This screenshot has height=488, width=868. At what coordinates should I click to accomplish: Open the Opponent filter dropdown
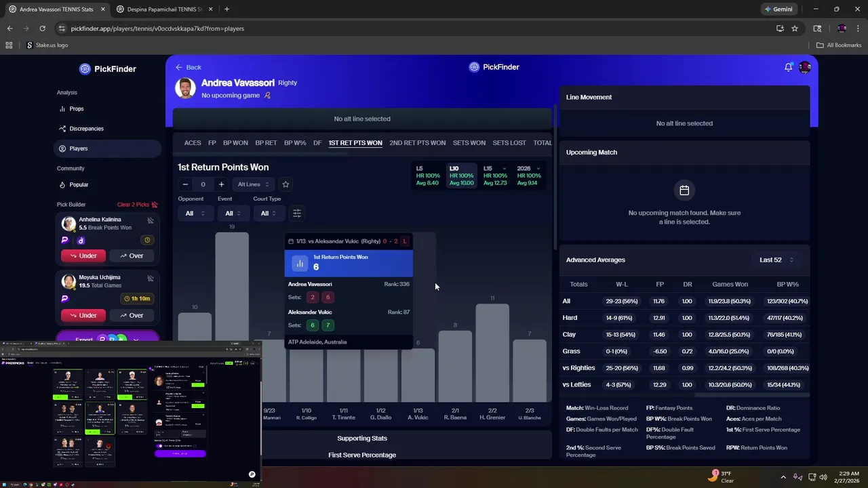tap(195, 213)
